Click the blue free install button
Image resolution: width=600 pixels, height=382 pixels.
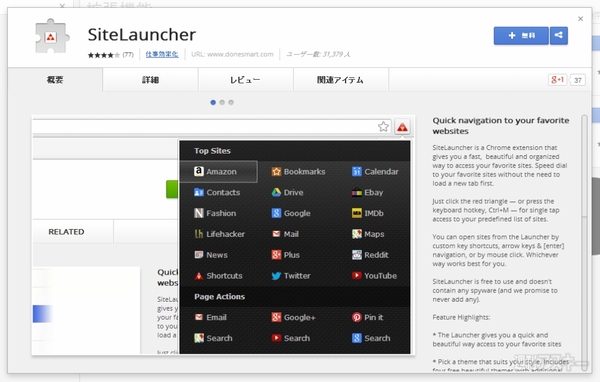(521, 36)
